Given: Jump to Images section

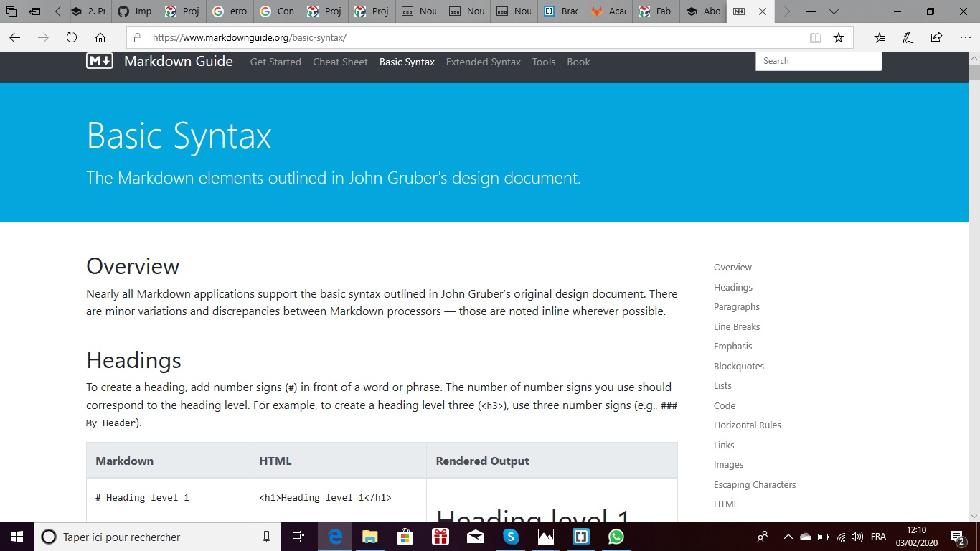Looking at the screenshot, I should coord(728,465).
